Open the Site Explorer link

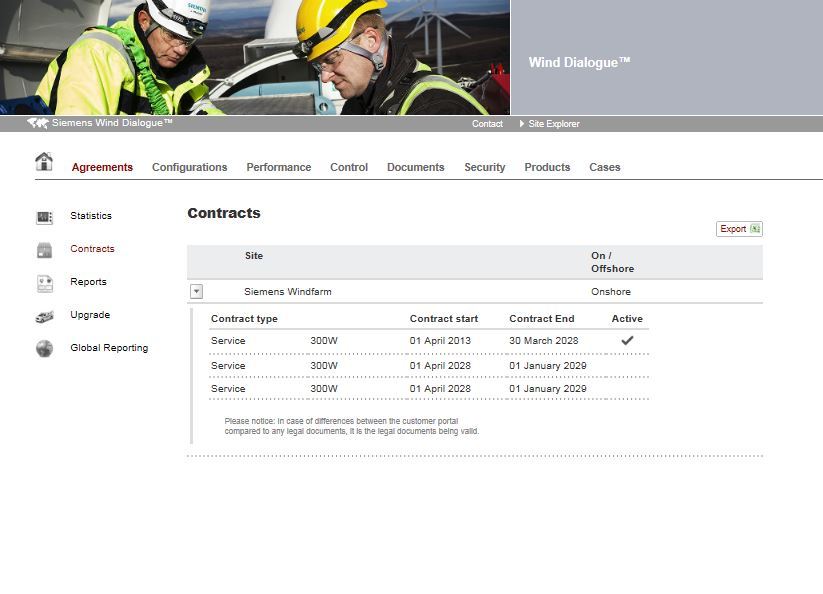554,124
